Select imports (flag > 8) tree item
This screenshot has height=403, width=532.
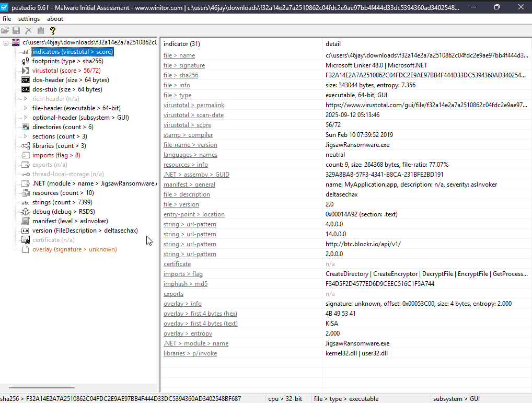[x=56, y=155]
